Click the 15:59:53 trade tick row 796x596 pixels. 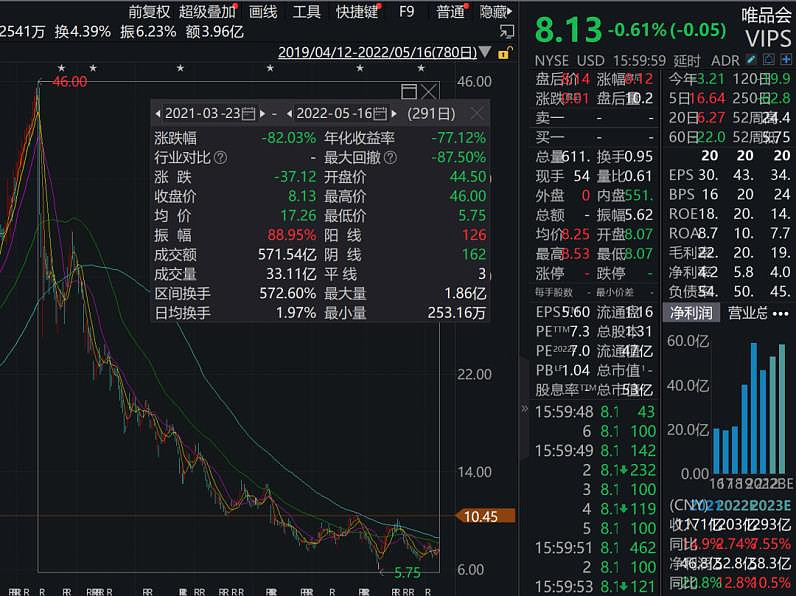pyautogui.click(x=595, y=586)
